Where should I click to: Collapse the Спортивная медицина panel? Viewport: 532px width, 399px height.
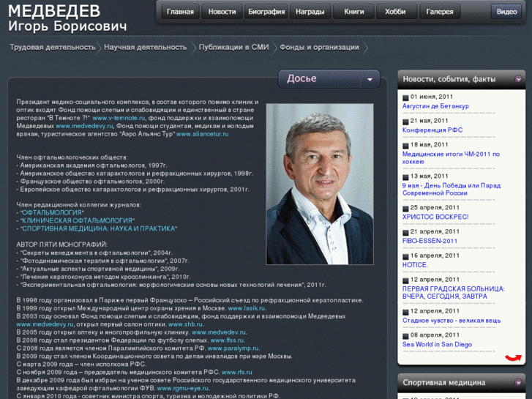point(518,382)
